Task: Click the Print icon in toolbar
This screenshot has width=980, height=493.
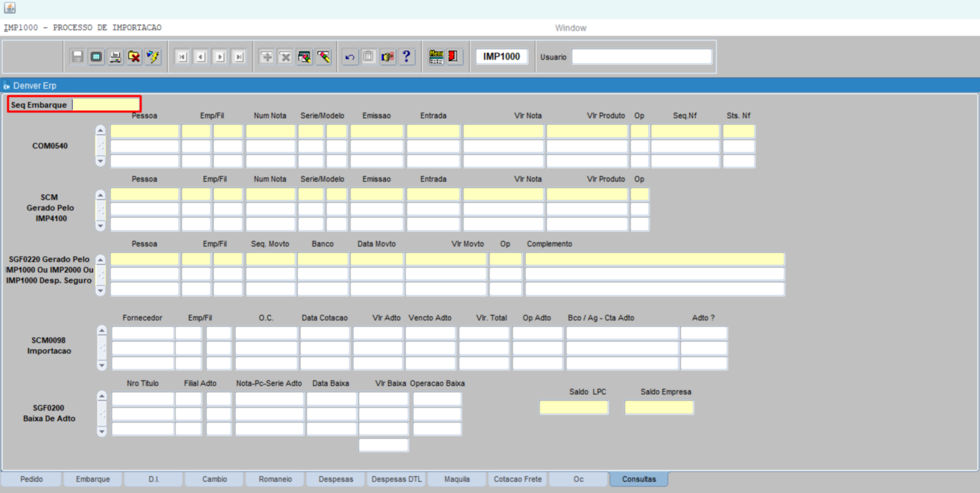Action: (115, 57)
